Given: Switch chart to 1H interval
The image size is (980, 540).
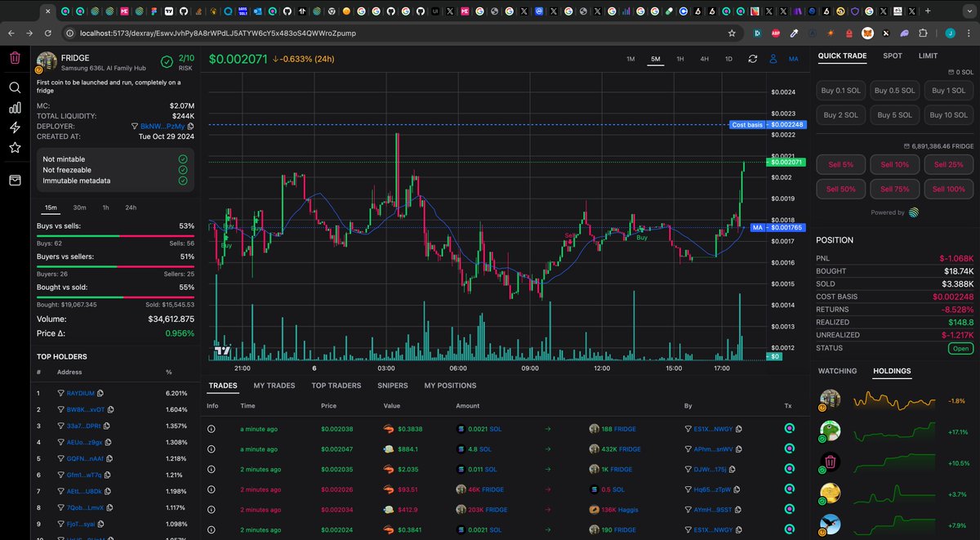Looking at the screenshot, I should tap(679, 59).
